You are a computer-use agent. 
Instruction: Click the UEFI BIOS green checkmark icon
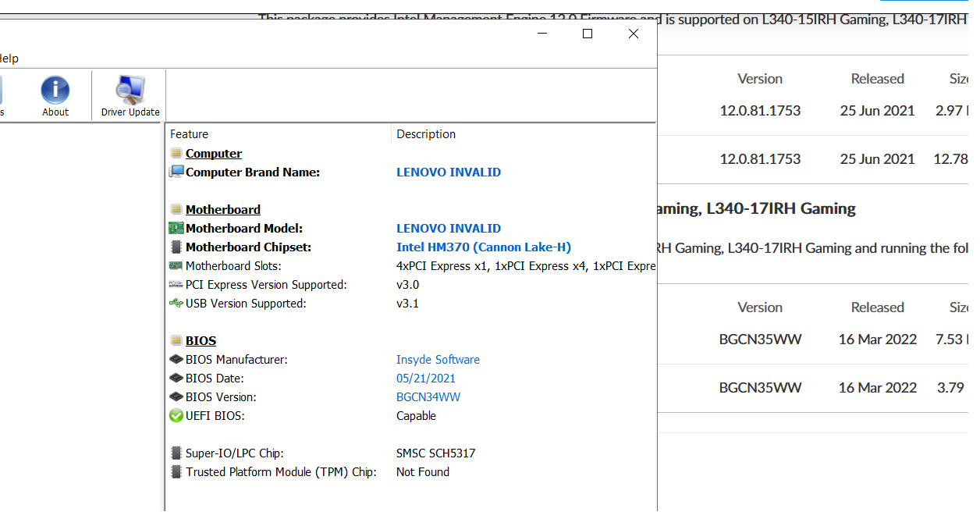pos(176,415)
